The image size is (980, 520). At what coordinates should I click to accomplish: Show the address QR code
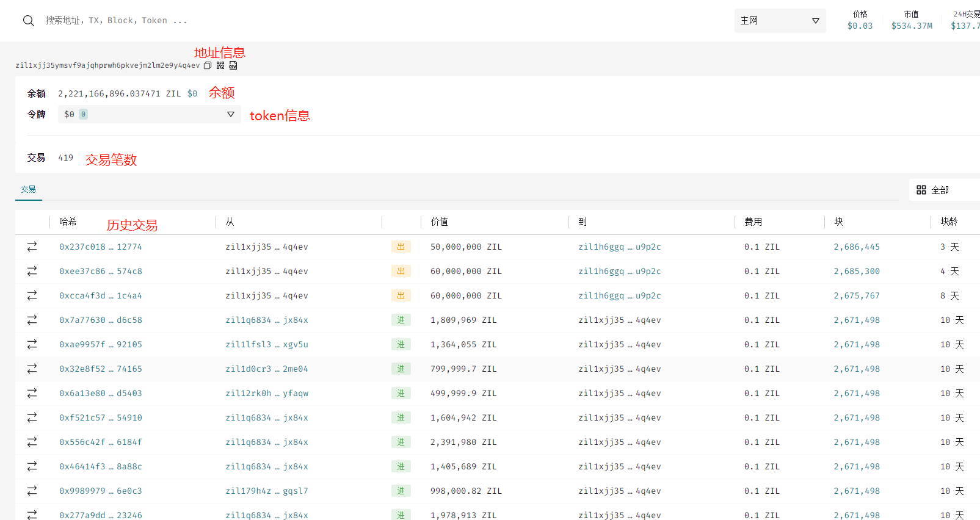pyautogui.click(x=220, y=65)
